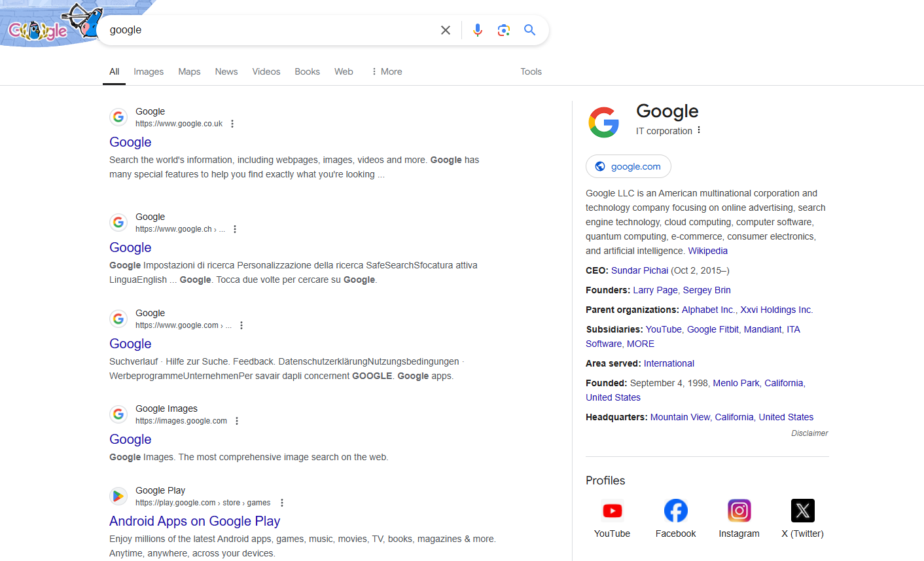924x561 pixels.
Task: Select the All tab
Action: 115,72
